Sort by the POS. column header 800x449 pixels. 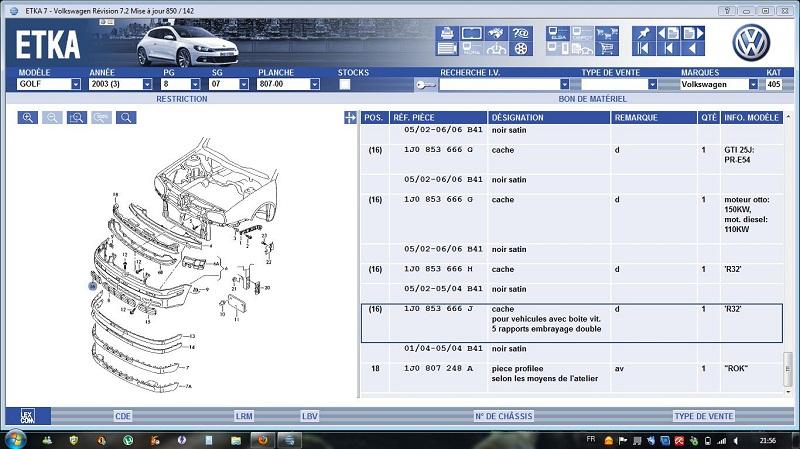pos(374,117)
